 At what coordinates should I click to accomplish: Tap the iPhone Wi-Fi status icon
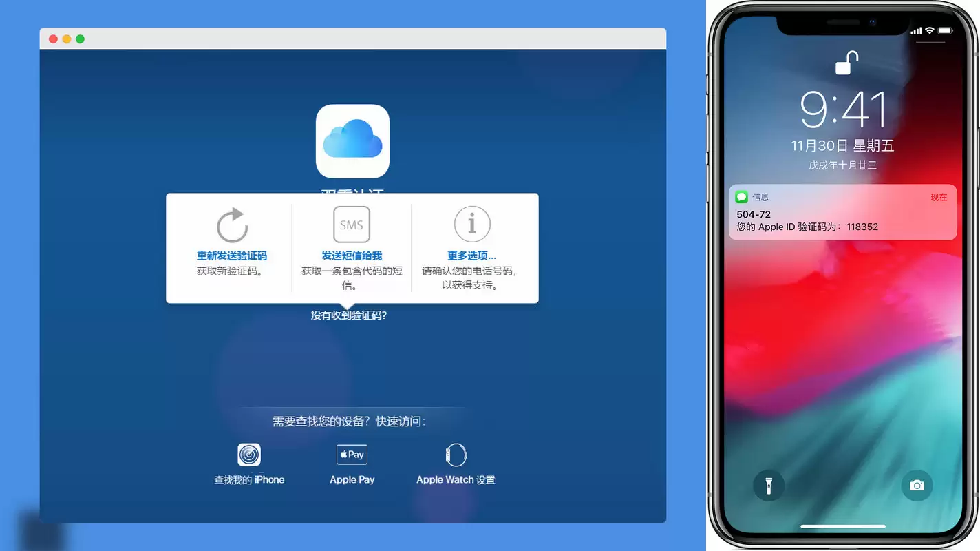pyautogui.click(x=929, y=31)
